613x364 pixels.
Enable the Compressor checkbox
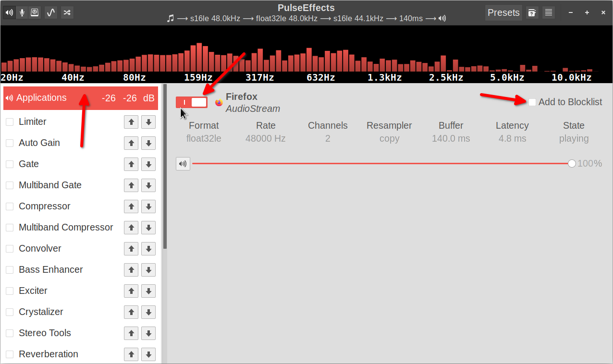(10, 206)
